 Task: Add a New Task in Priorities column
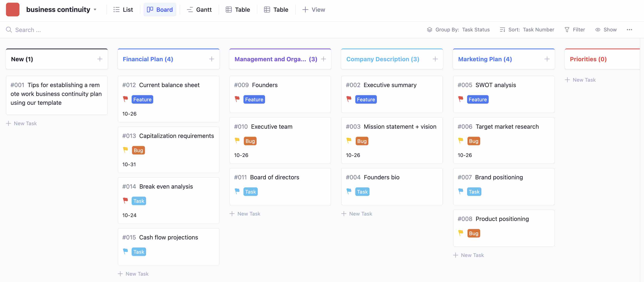point(581,80)
